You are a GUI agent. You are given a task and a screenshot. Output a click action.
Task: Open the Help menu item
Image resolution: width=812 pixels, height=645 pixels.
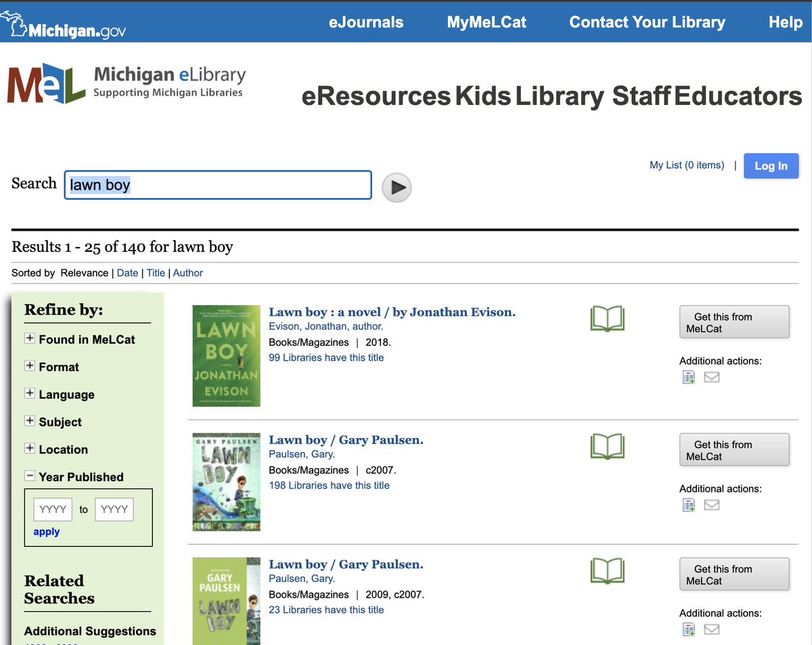coord(786,22)
